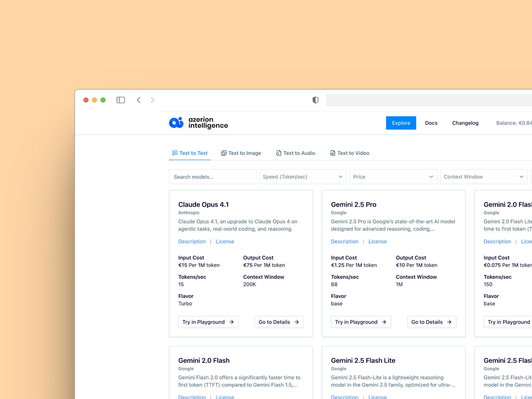
Task: Open Gemini 2.5 Pro Description link
Action: [x=345, y=242]
